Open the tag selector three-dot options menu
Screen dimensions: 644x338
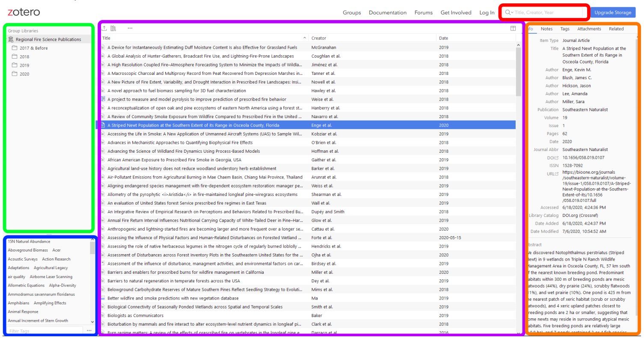[89, 331]
